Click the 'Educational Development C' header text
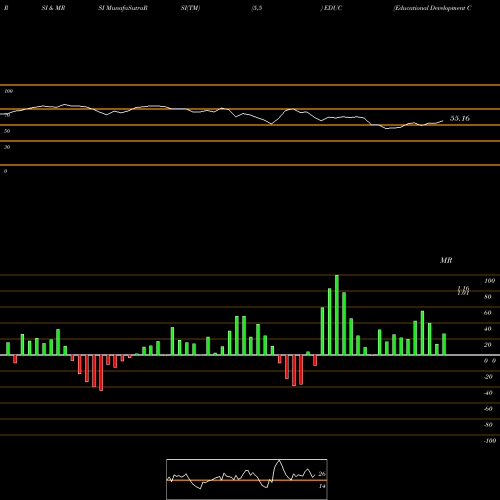This screenshot has height=500, width=500. point(432,8)
